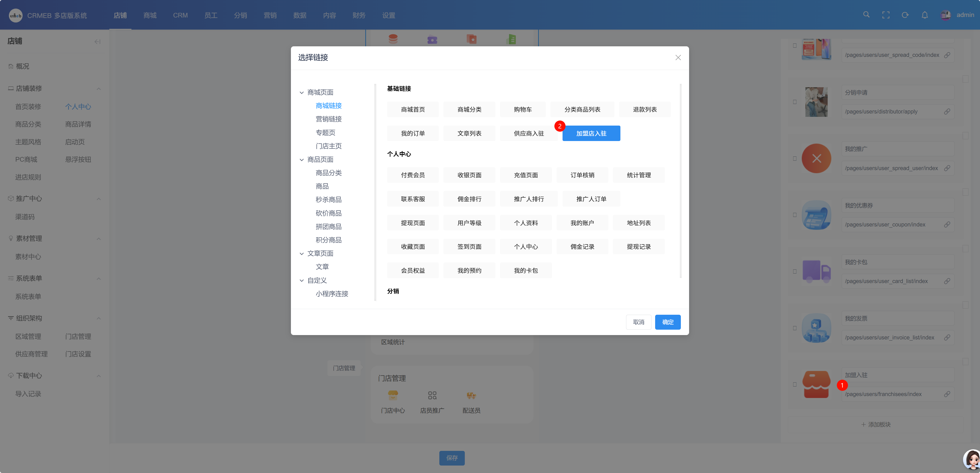Tick checkbox next to 加盟入驻 block
980x473 pixels.
tap(795, 385)
